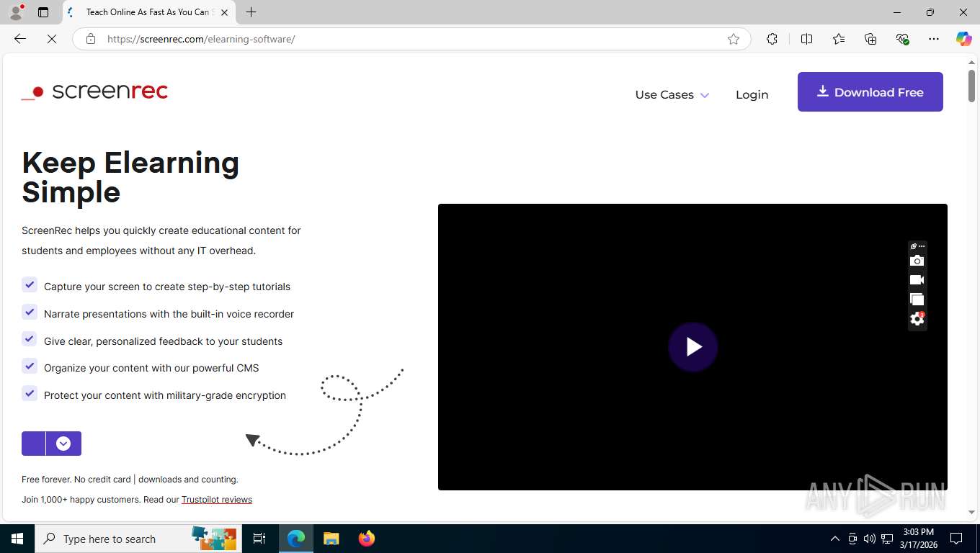The image size is (980, 553).
Task: Click checkmark beside Narrate presentations
Action: 30,313
